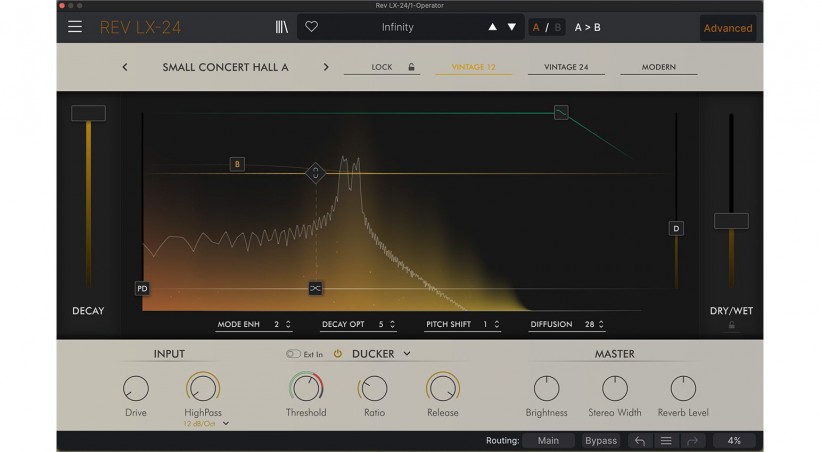Toggle the Ducker power button
Viewport: 820px width, 452px height.
click(338, 354)
